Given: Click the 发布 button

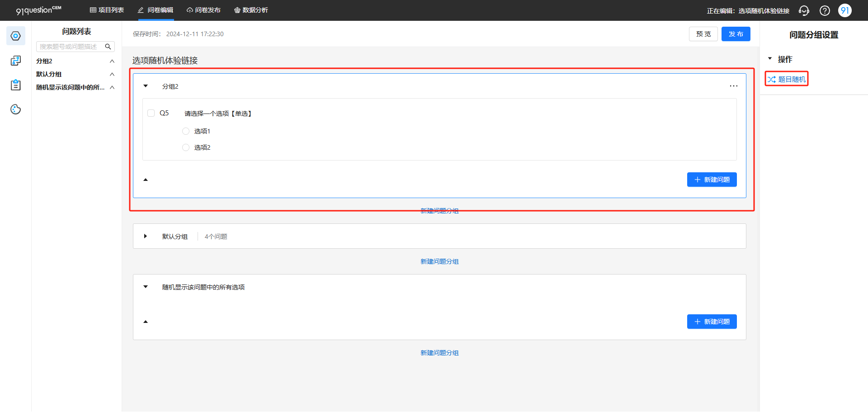Looking at the screenshot, I should pyautogui.click(x=736, y=34).
